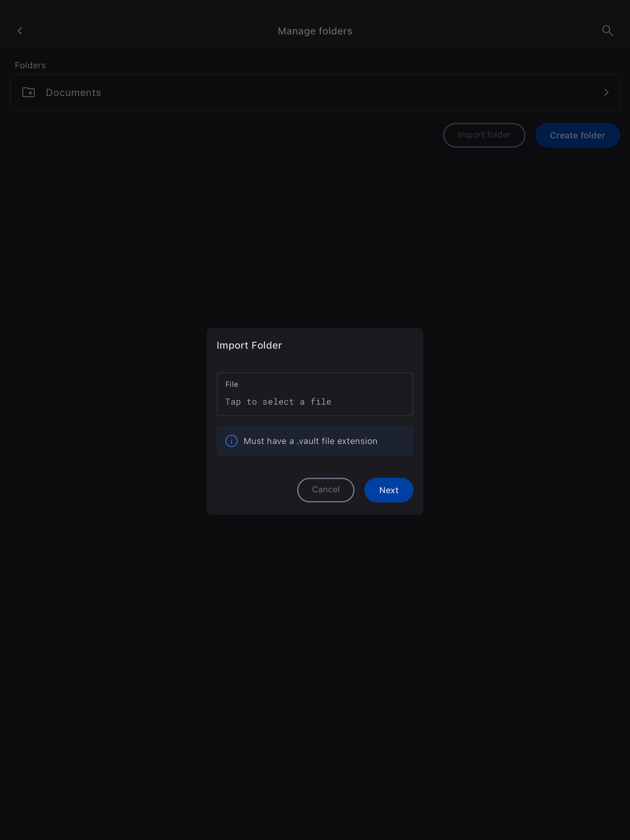Cancel the Import Folder dialog
This screenshot has width=630, height=840.
326,490
